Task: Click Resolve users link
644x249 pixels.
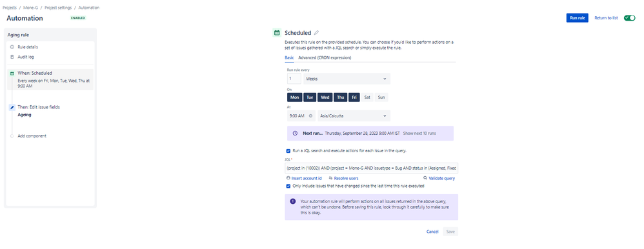Action: (x=347, y=178)
